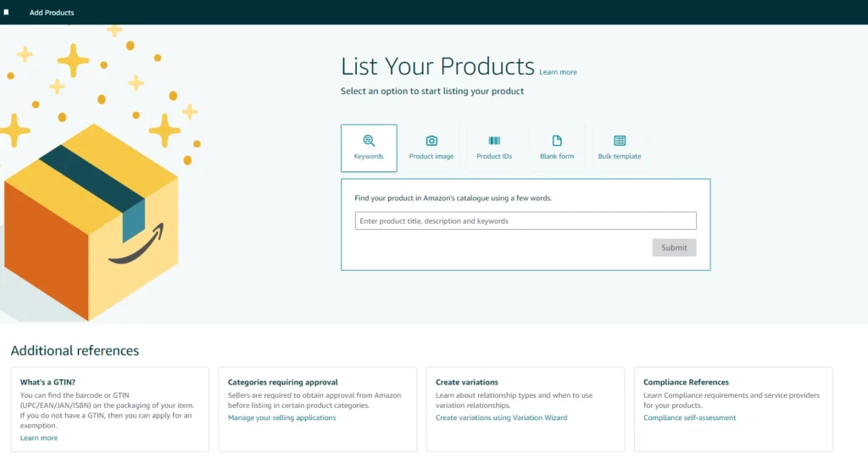Click the Submit button

pos(674,248)
